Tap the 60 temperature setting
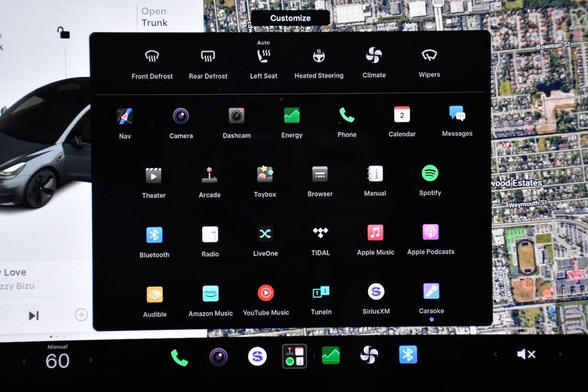 click(57, 361)
